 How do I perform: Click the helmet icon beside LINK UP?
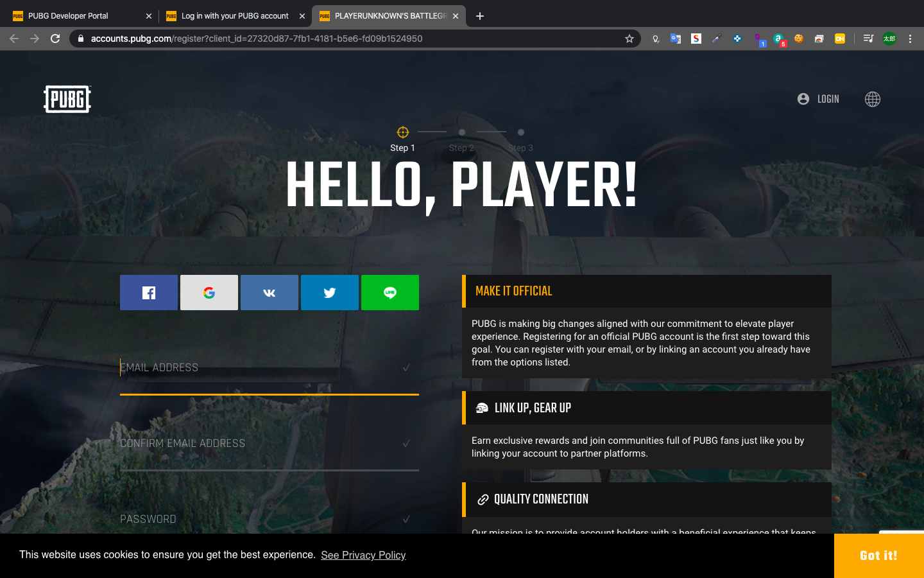point(482,408)
